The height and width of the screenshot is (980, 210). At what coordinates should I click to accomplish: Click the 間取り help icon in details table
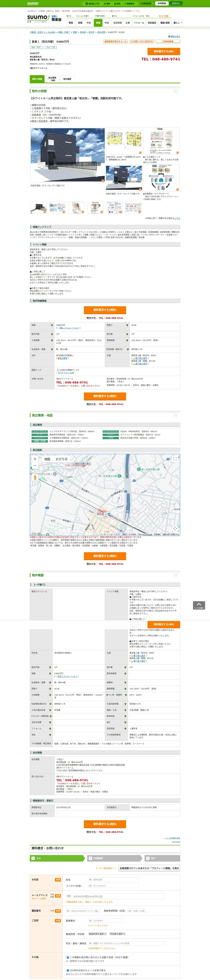coord(127,325)
